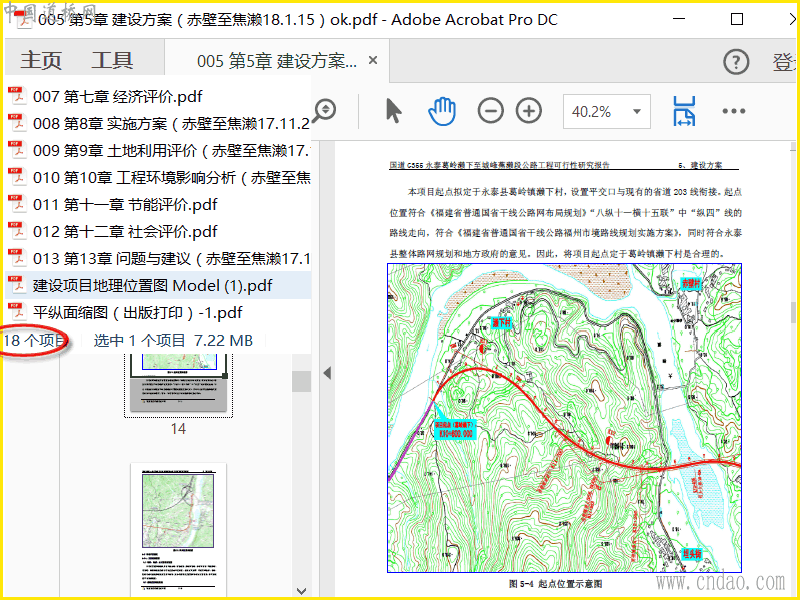
Task: Switch to the 主页 tab
Action: (x=41, y=61)
